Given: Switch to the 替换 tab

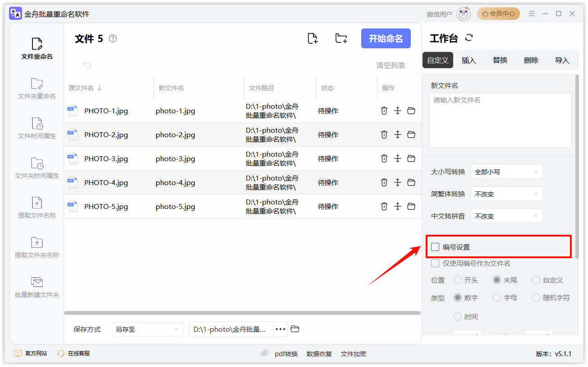Looking at the screenshot, I should (x=500, y=60).
